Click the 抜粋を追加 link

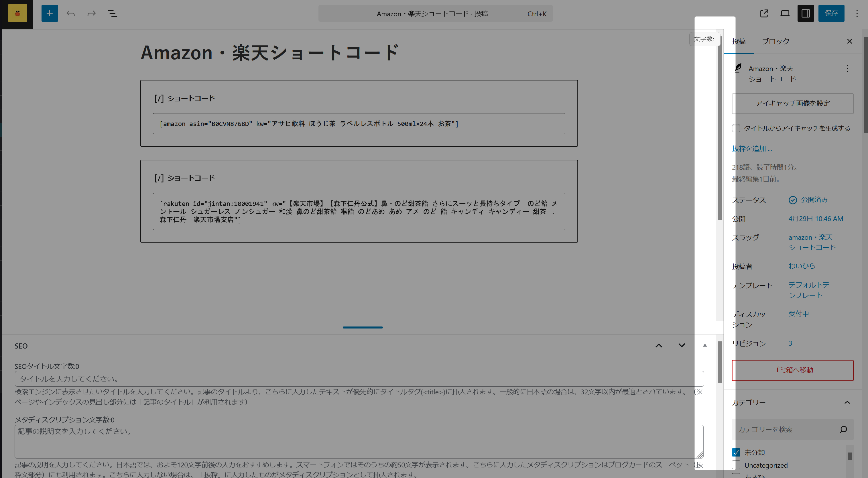pos(752,149)
